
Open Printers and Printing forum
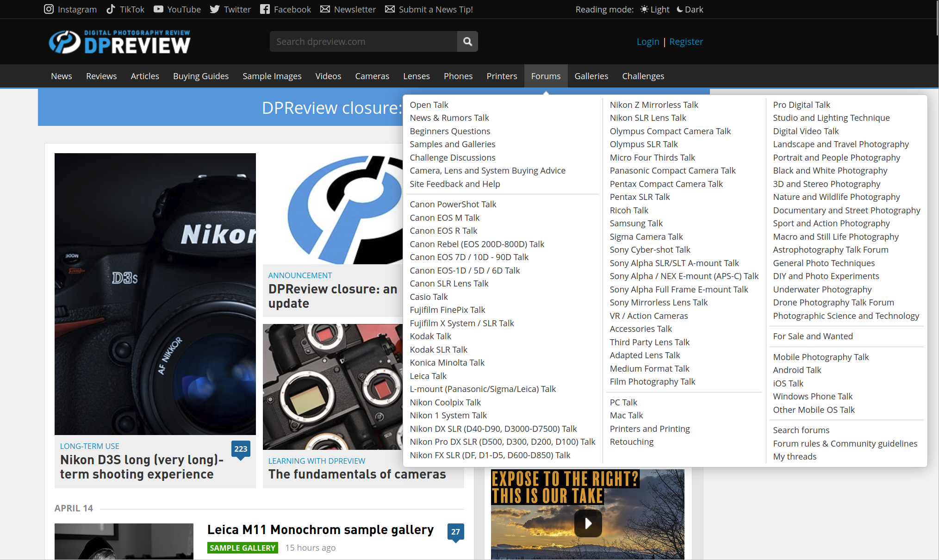(650, 429)
